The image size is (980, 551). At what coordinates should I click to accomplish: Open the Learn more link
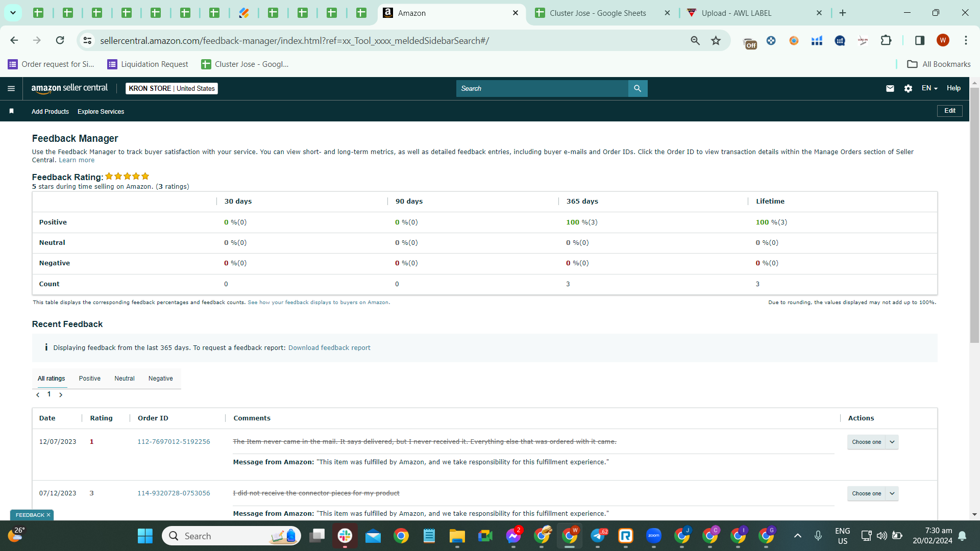(77, 160)
